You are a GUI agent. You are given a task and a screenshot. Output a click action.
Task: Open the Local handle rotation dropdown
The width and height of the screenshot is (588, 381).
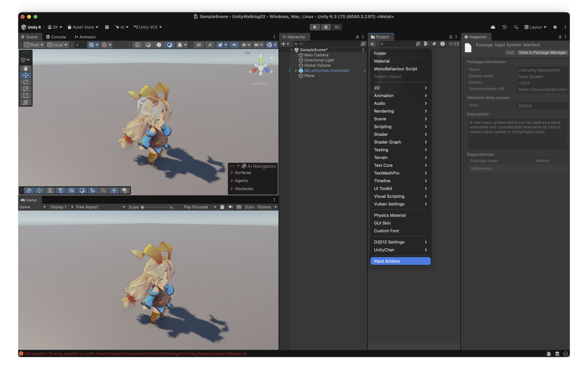(x=57, y=45)
